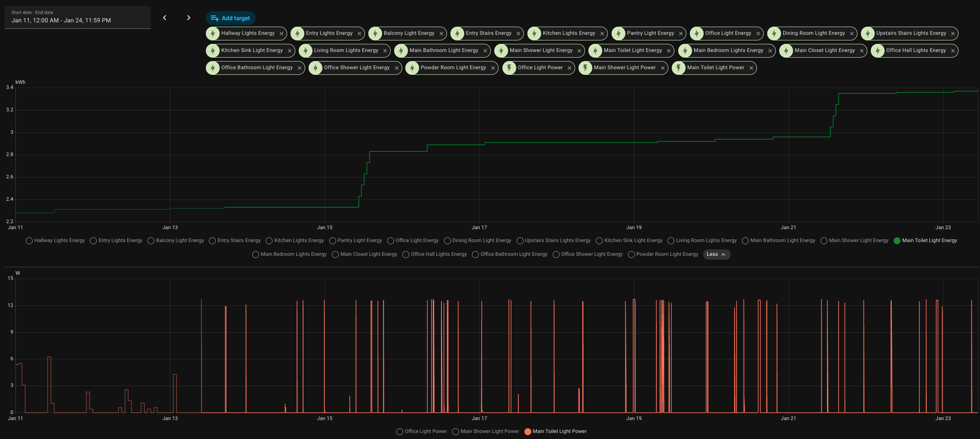Remove the Upstairs Stairs Lights Energy chip
The width and height of the screenshot is (980, 439).
[x=953, y=34]
